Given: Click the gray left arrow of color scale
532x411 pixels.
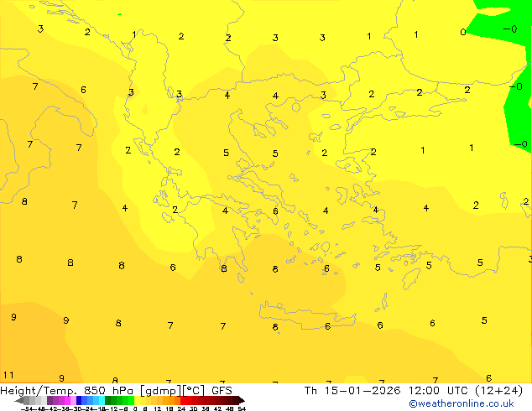Looking at the screenshot, I should point(19,400).
